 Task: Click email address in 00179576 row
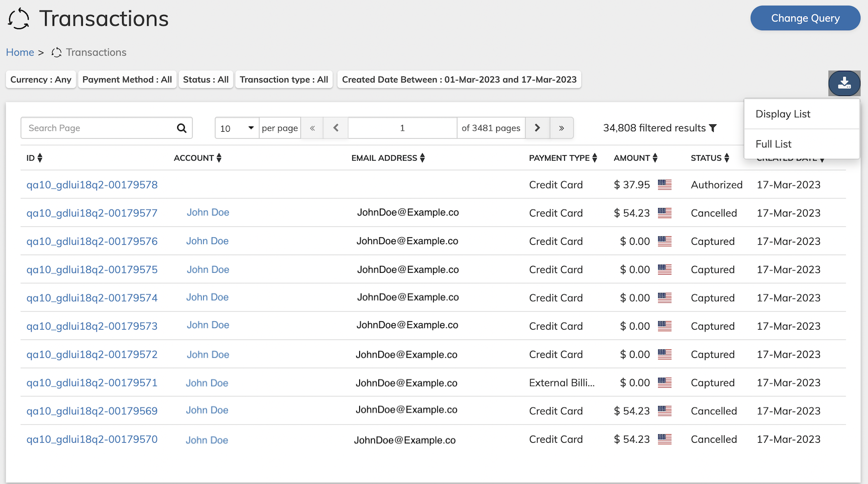click(x=407, y=241)
